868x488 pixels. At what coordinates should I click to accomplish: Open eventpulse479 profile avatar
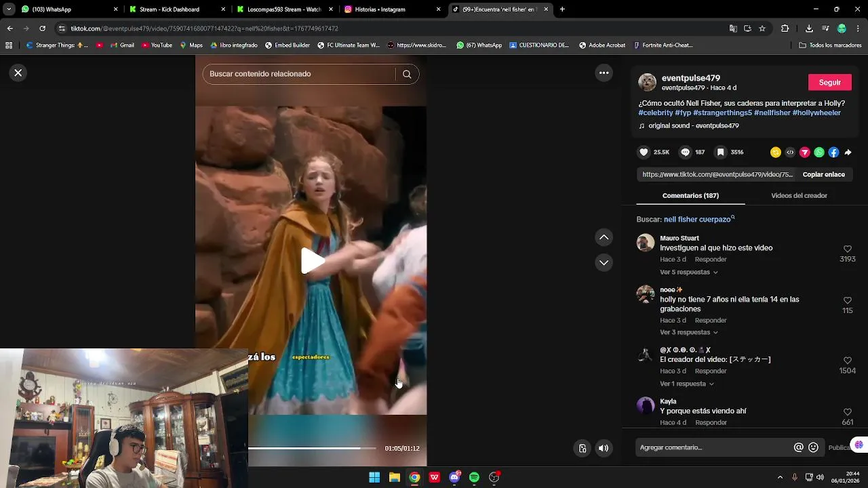tap(647, 82)
